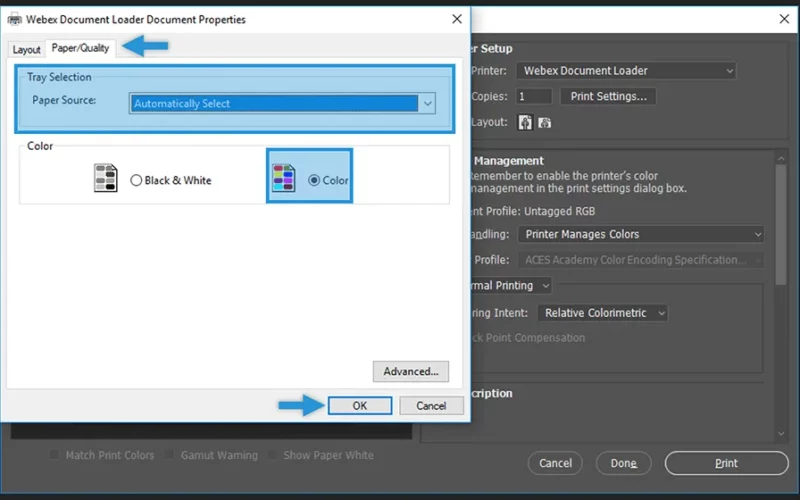
Task: Open Print Settings... in print window
Action: click(x=608, y=96)
